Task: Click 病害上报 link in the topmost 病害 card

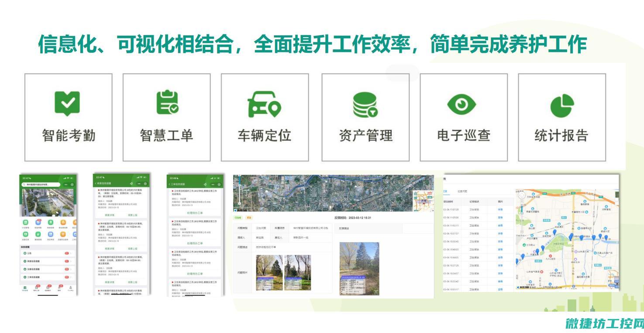Action: tap(133, 215)
